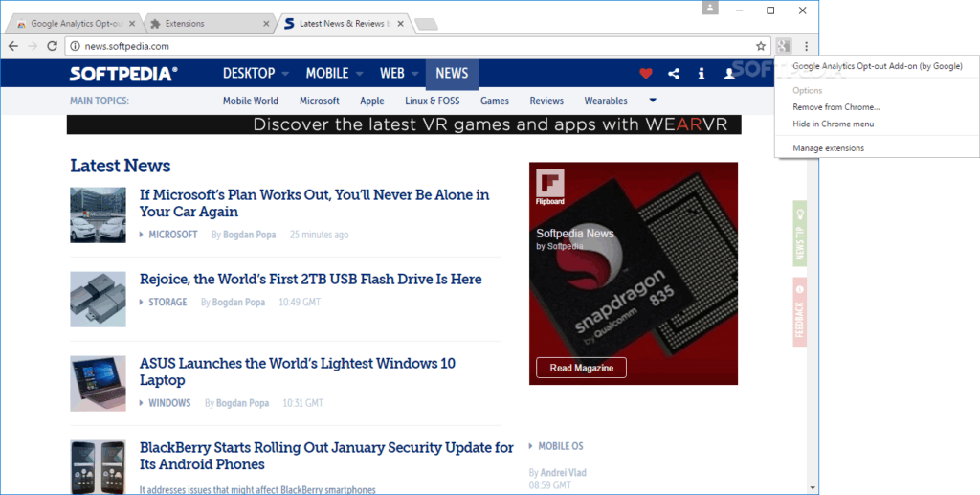The image size is (980, 495).
Task: Go back using the browser back arrow
Action: coord(13,46)
